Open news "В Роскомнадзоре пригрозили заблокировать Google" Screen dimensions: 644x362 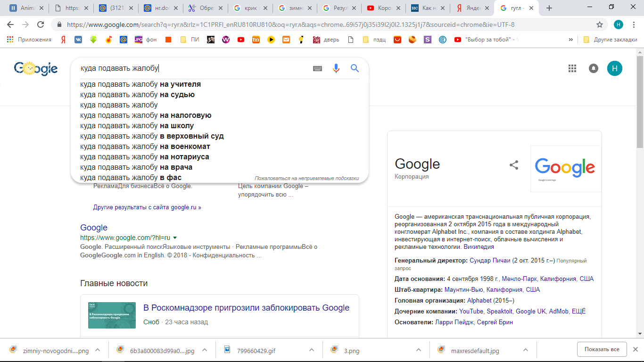pos(247,308)
